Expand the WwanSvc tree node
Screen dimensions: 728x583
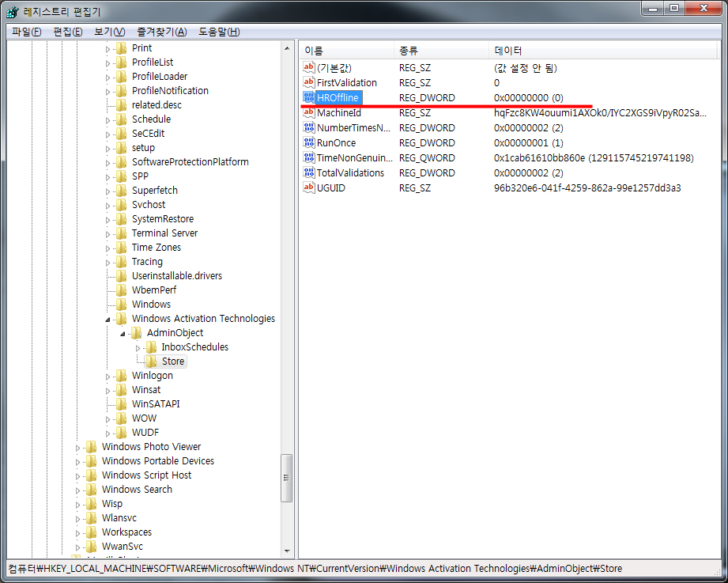tap(78, 547)
